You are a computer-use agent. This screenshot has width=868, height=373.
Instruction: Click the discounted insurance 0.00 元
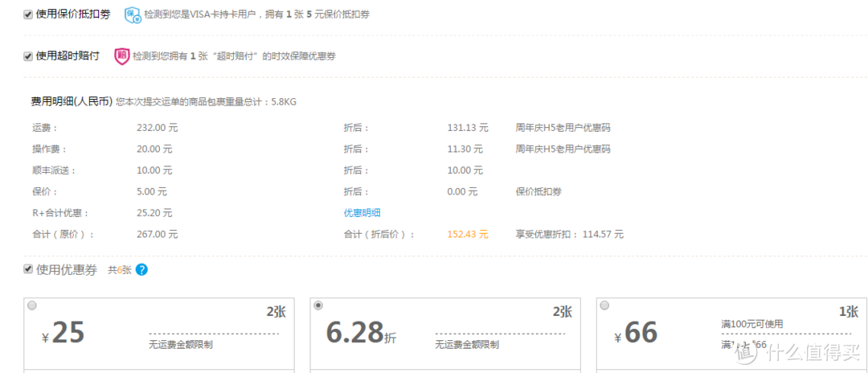pyautogui.click(x=462, y=191)
